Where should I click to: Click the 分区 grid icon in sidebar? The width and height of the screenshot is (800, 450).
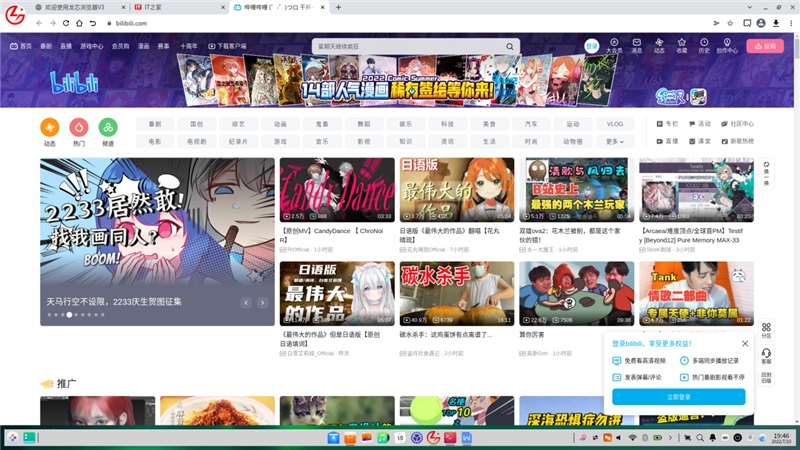(x=766, y=329)
